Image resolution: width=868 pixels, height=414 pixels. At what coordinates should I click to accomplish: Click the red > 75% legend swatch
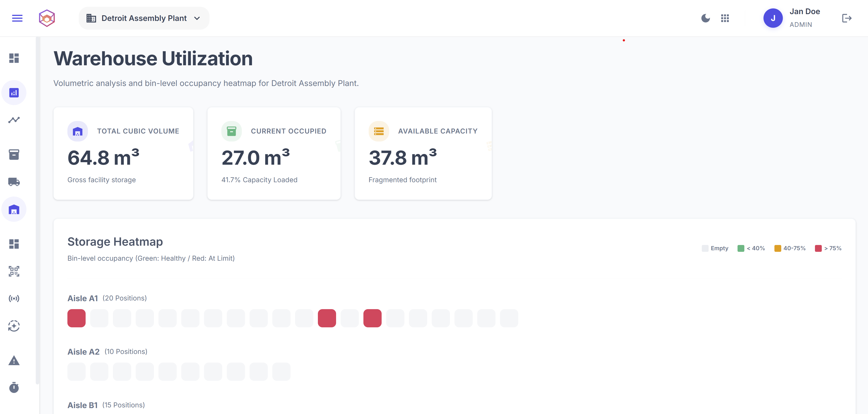(x=818, y=248)
